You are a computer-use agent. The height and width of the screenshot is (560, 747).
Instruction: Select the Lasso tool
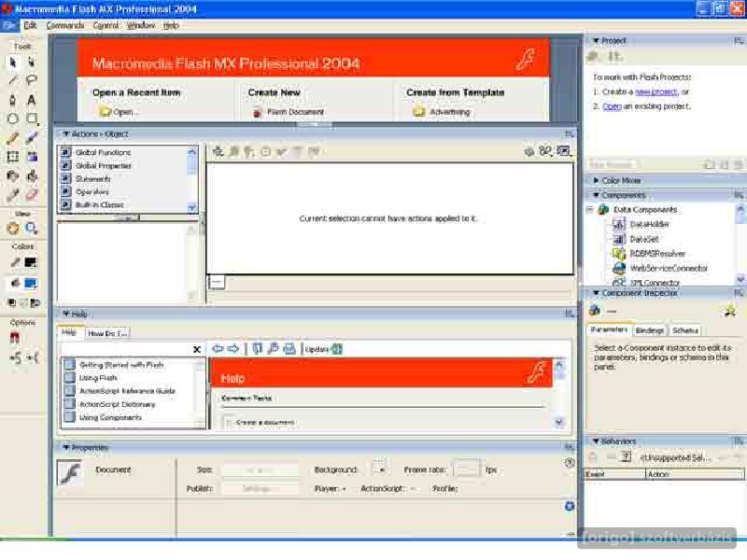[x=32, y=80]
